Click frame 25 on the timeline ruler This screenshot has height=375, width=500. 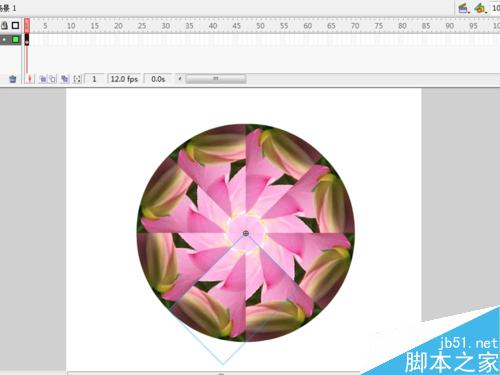click(142, 26)
